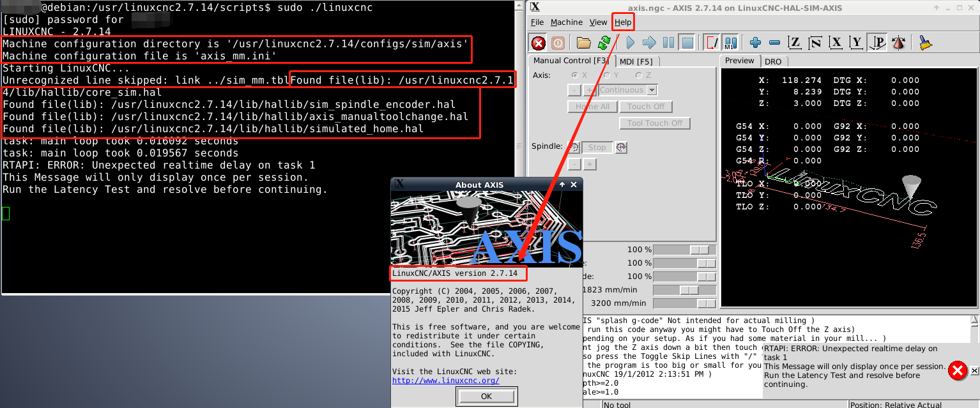
Task: Click the X 118.274 position readout
Action: pyautogui.click(x=790, y=80)
